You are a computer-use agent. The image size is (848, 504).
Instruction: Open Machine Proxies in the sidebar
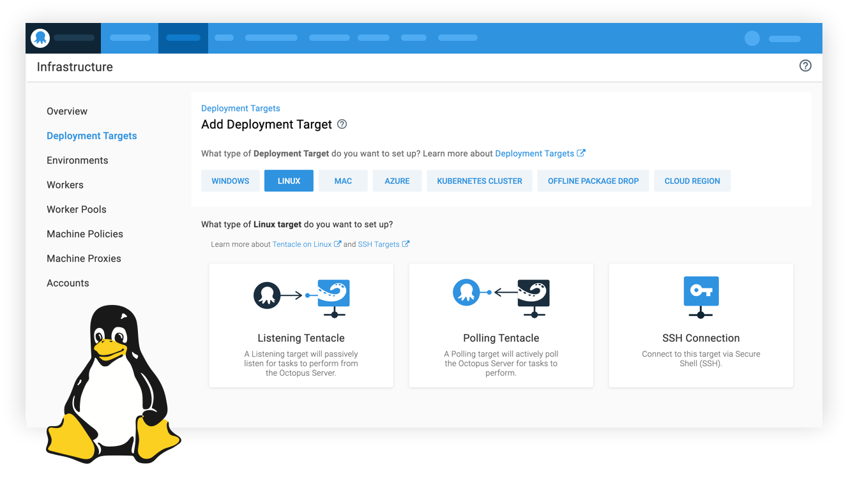84,258
